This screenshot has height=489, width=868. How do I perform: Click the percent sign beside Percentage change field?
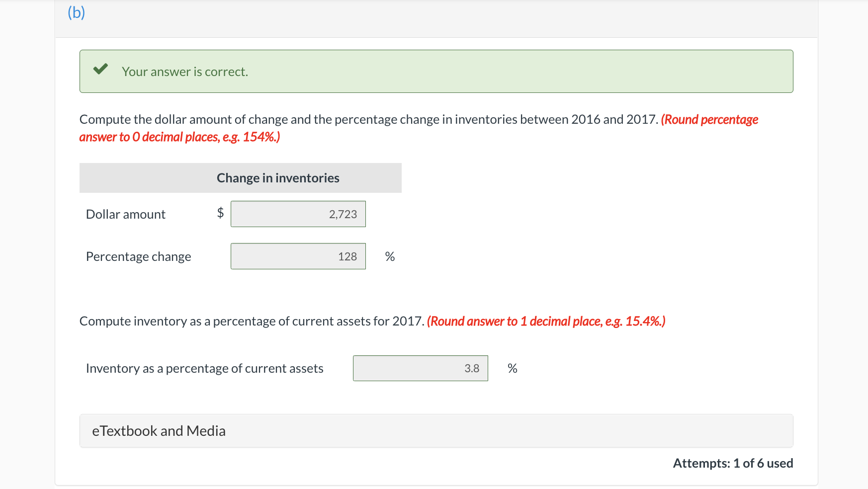click(390, 256)
